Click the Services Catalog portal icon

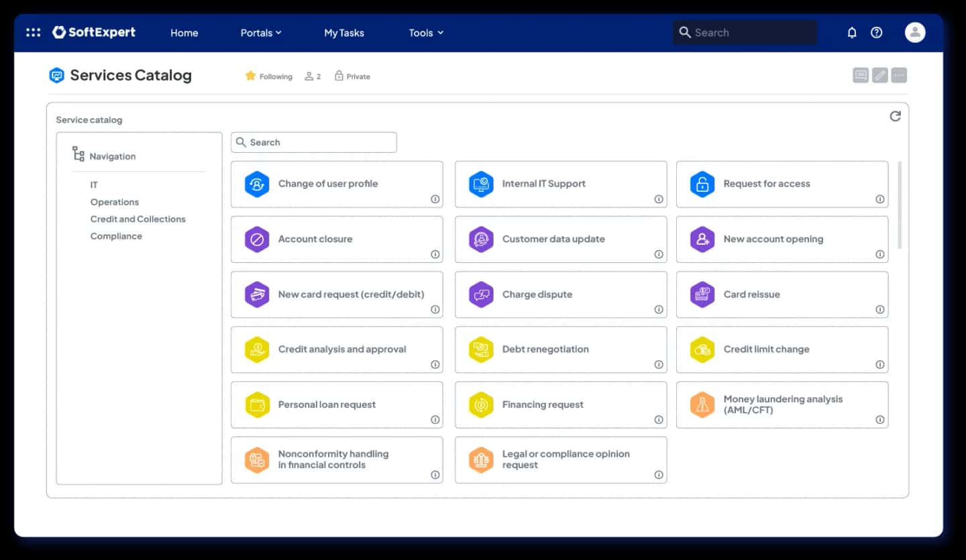pyautogui.click(x=57, y=75)
